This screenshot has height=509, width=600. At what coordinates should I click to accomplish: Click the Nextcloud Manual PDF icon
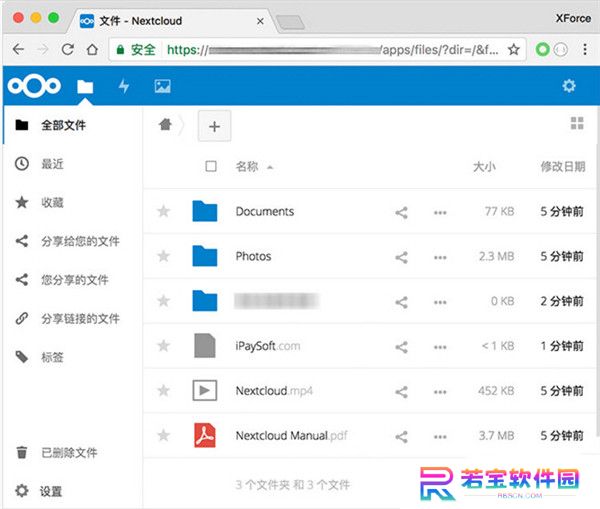[205, 435]
